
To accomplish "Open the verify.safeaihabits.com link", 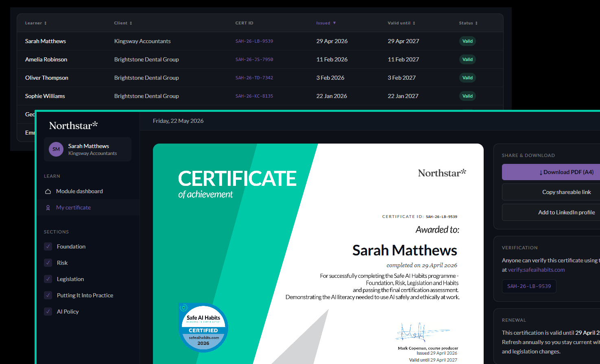I will tap(537, 270).
